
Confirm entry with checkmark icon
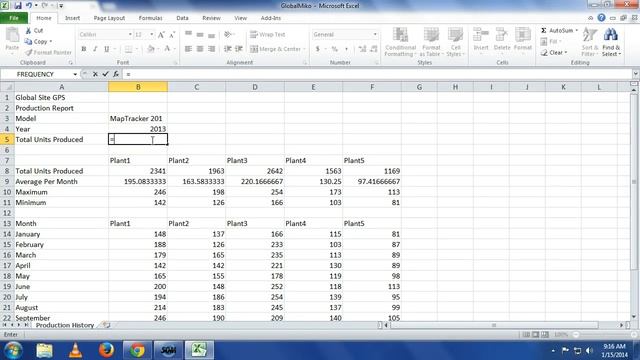click(106, 74)
